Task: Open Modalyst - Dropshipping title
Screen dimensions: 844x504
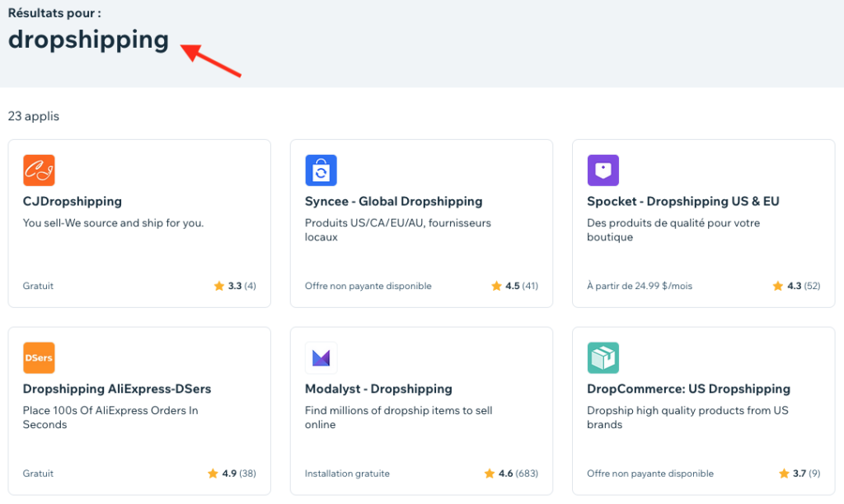Action: coord(378,389)
